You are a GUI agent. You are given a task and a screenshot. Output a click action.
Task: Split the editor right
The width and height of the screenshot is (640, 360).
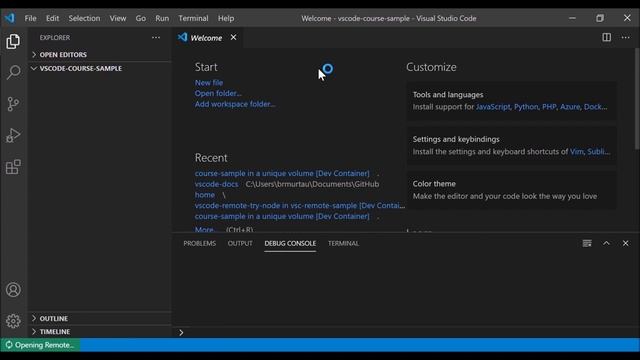click(x=607, y=38)
